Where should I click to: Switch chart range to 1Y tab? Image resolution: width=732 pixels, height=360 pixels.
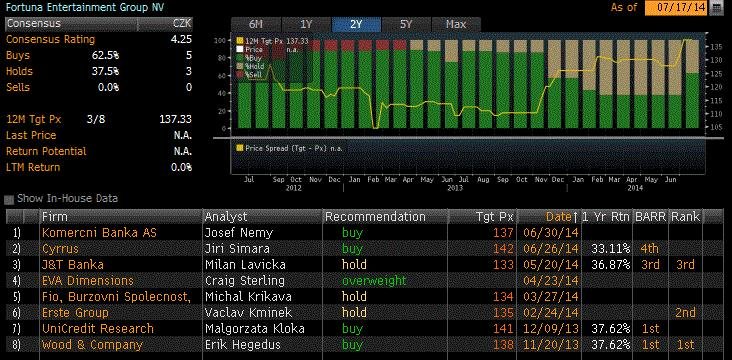coord(306,24)
